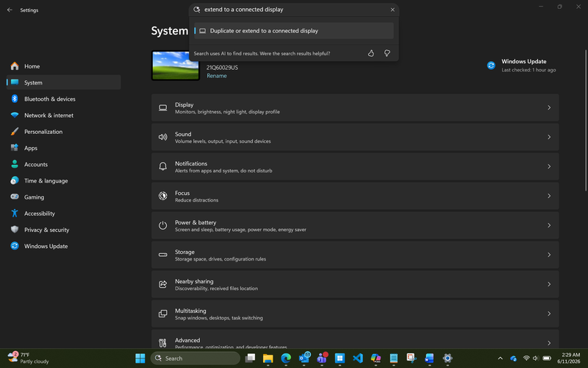Expand Nearby sharing via its chevron

click(x=549, y=284)
